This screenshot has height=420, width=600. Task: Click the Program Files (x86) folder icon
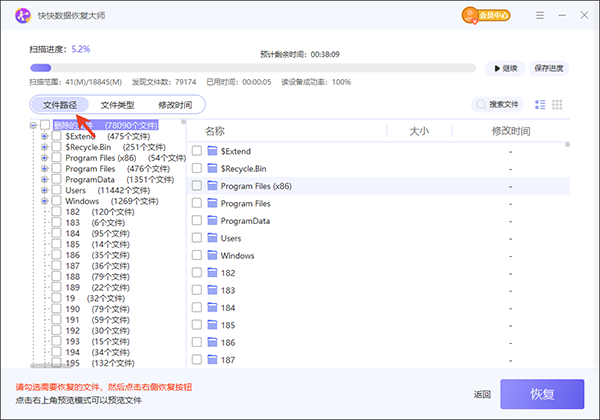click(x=212, y=186)
